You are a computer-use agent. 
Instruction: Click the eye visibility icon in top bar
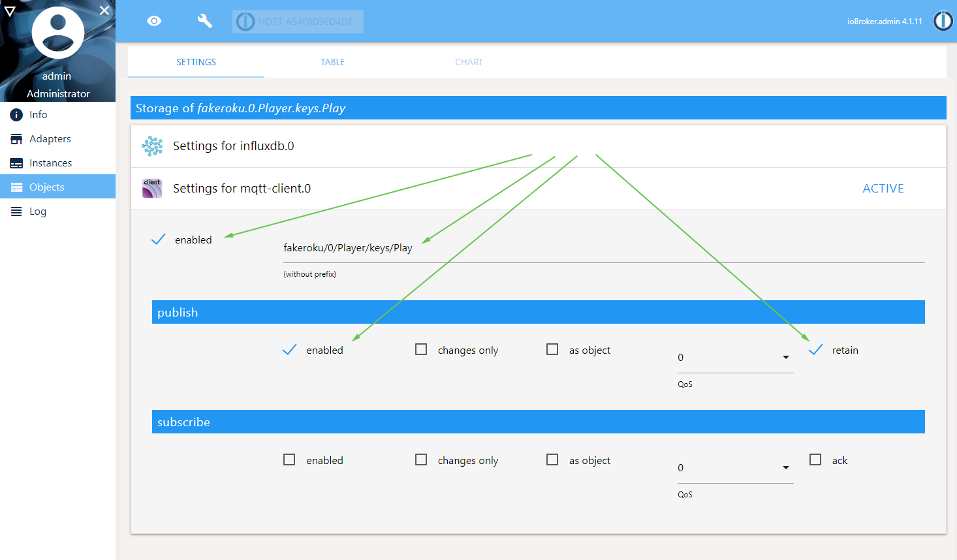pyautogui.click(x=154, y=21)
